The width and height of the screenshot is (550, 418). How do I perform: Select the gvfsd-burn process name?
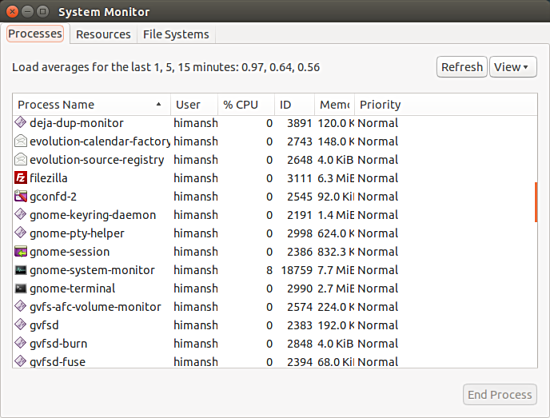point(58,344)
